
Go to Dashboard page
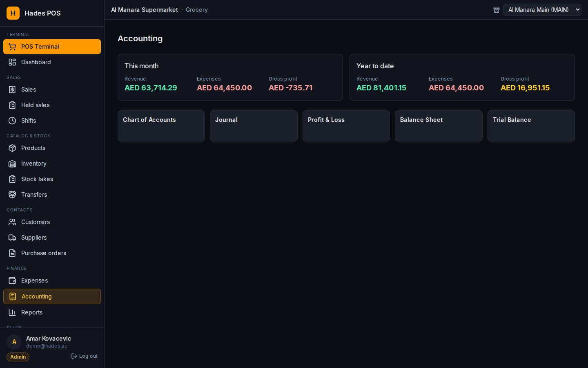(52, 62)
